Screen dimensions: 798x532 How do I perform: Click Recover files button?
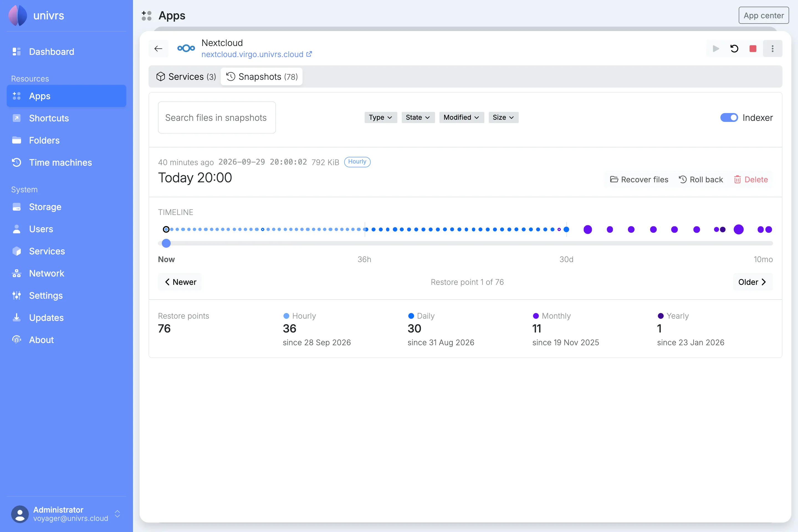pyautogui.click(x=639, y=180)
